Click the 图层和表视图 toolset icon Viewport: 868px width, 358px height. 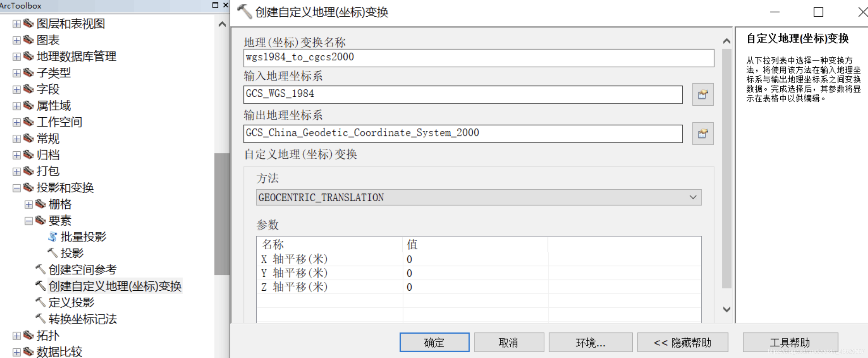[x=28, y=23]
